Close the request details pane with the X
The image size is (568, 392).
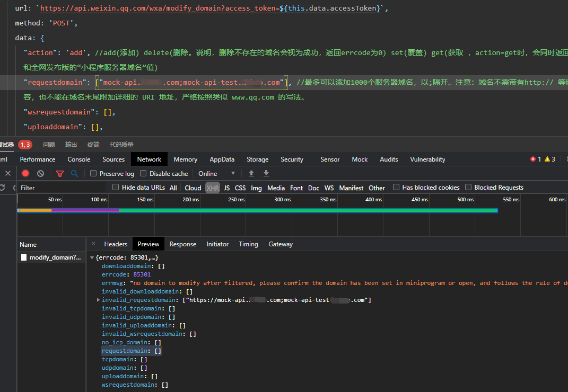[x=93, y=244]
